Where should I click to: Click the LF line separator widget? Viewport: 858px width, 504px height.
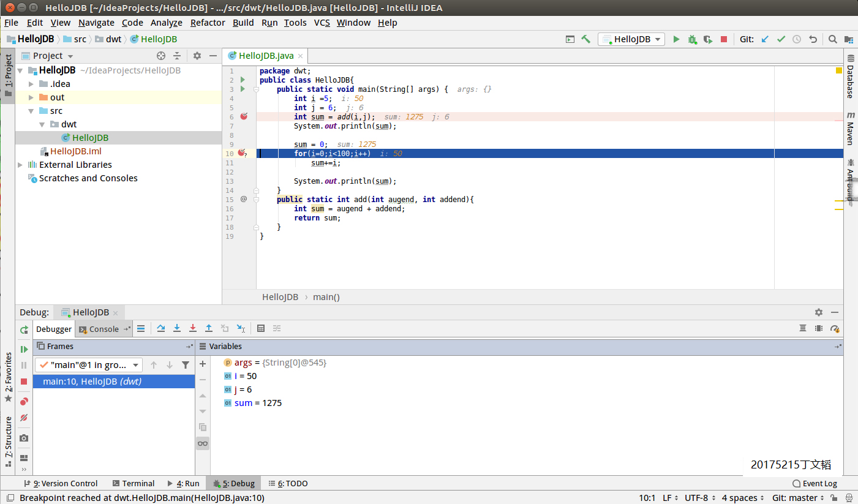[x=669, y=498]
